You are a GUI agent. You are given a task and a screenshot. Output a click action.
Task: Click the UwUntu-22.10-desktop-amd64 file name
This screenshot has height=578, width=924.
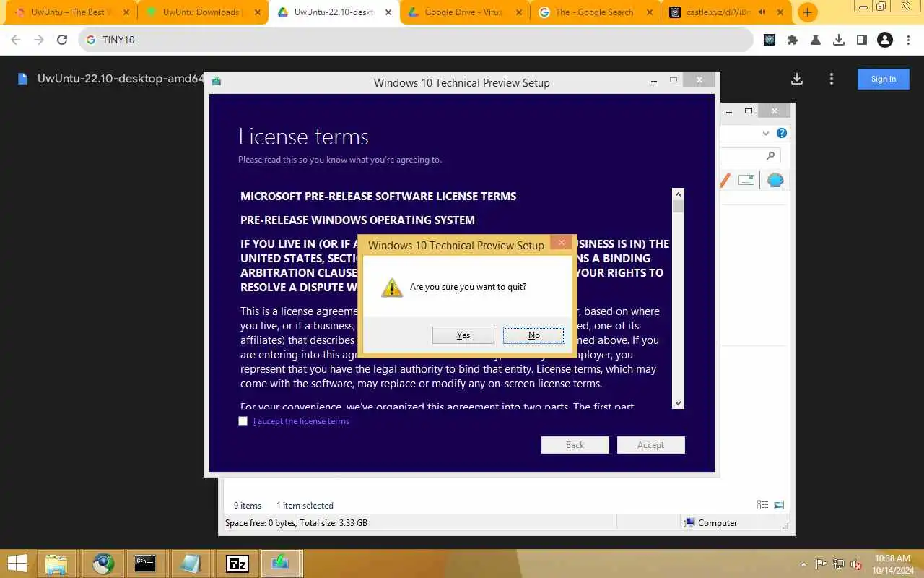click(121, 79)
